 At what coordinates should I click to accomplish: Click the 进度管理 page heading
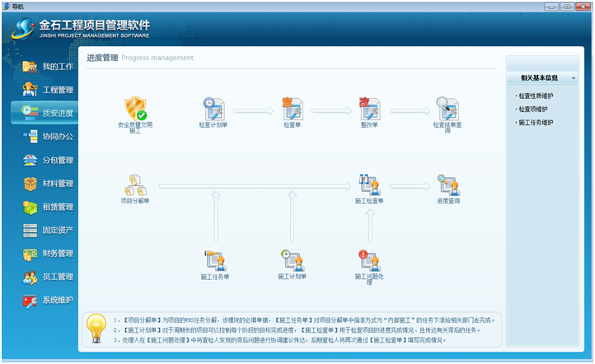click(x=102, y=58)
